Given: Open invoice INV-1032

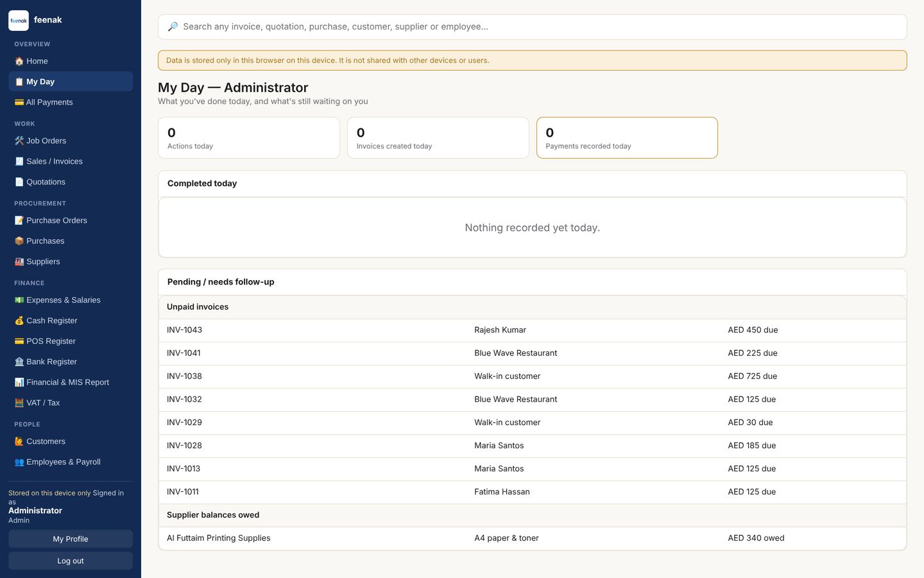Looking at the screenshot, I should [x=185, y=399].
